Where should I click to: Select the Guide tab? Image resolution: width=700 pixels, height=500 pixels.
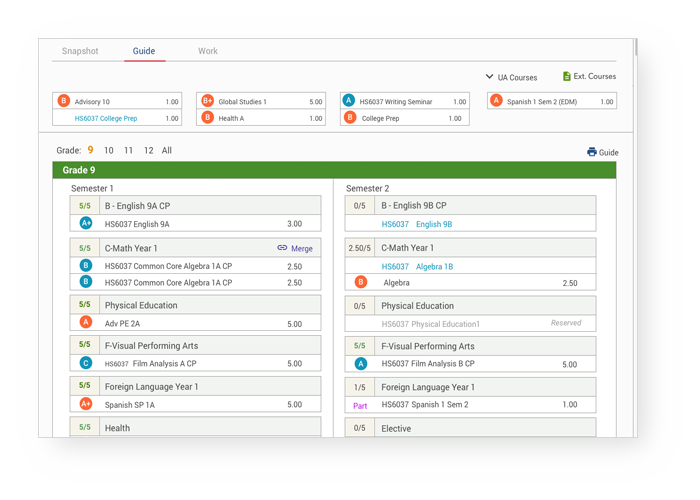(144, 51)
